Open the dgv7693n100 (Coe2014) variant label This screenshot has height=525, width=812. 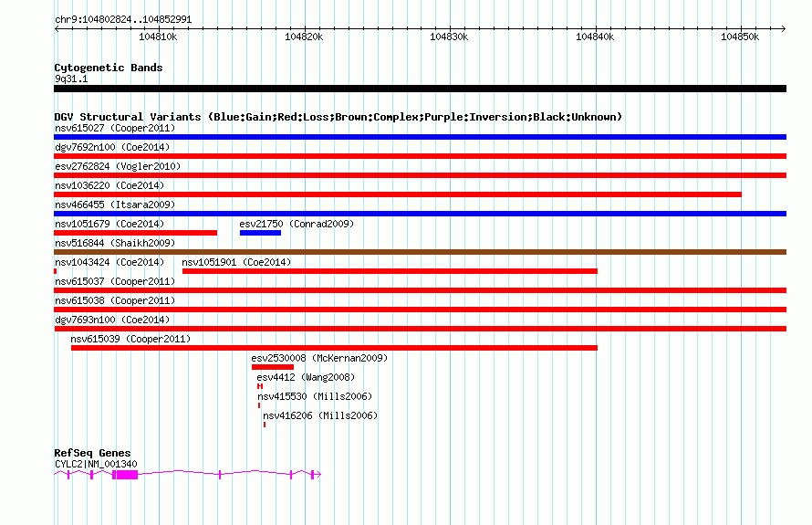(112, 320)
